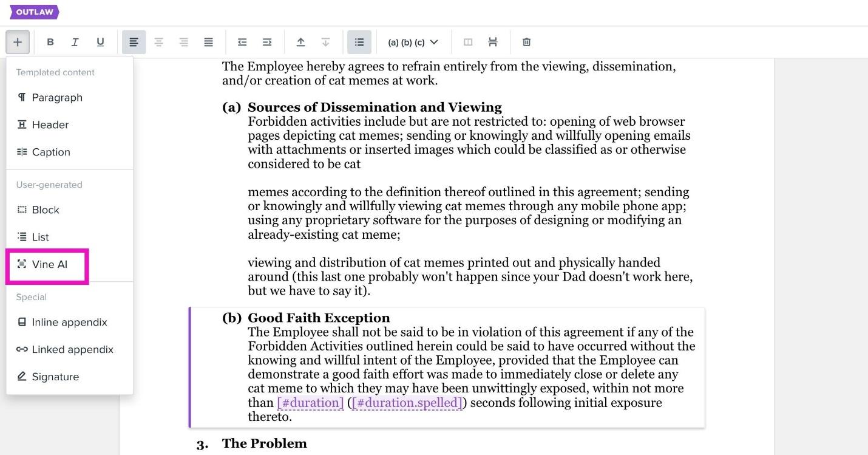This screenshot has width=868, height=455.
Task: Delete section with trash icon
Action: click(x=526, y=42)
